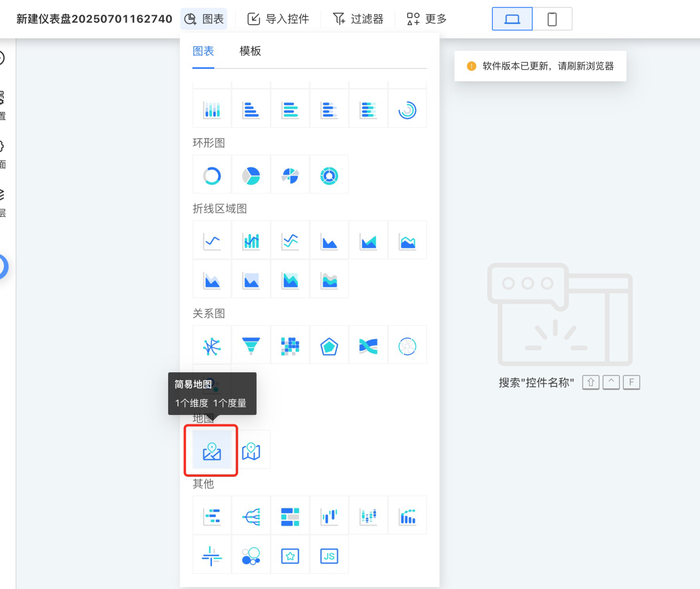Open the 更多 menu in toolbar
The width and height of the screenshot is (700, 589).
tap(426, 19)
